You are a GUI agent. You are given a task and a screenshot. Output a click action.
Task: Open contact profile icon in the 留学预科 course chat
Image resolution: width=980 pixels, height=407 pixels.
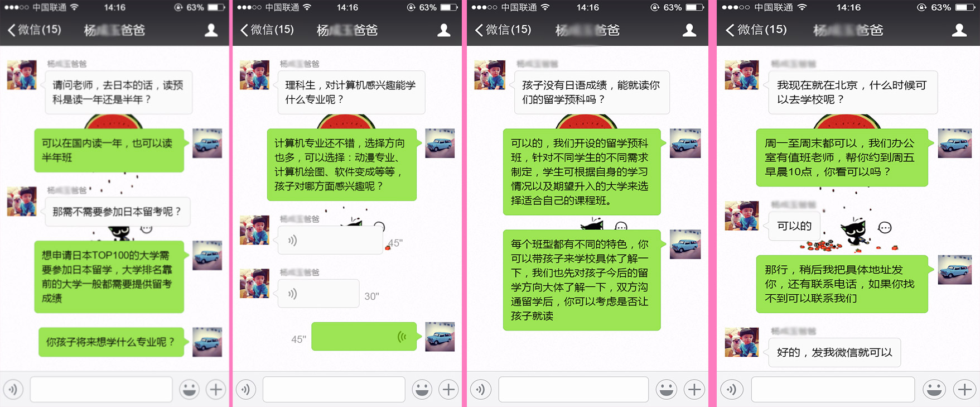(689, 30)
